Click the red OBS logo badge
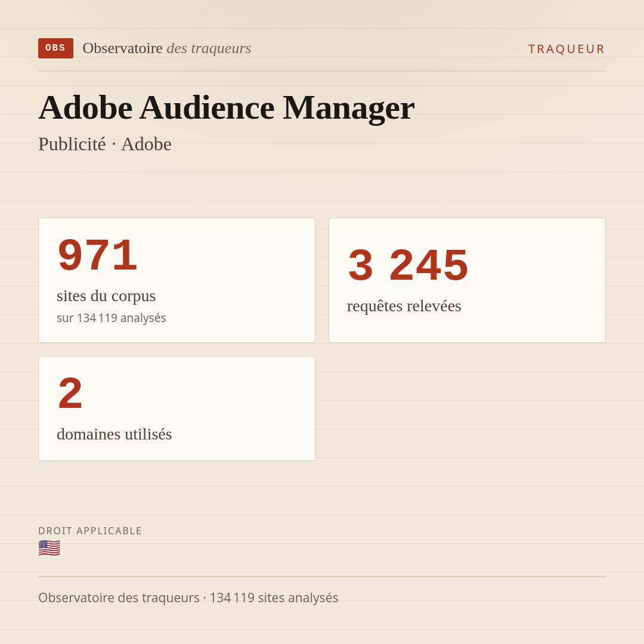Screen dimensions: 644x644 (x=56, y=48)
